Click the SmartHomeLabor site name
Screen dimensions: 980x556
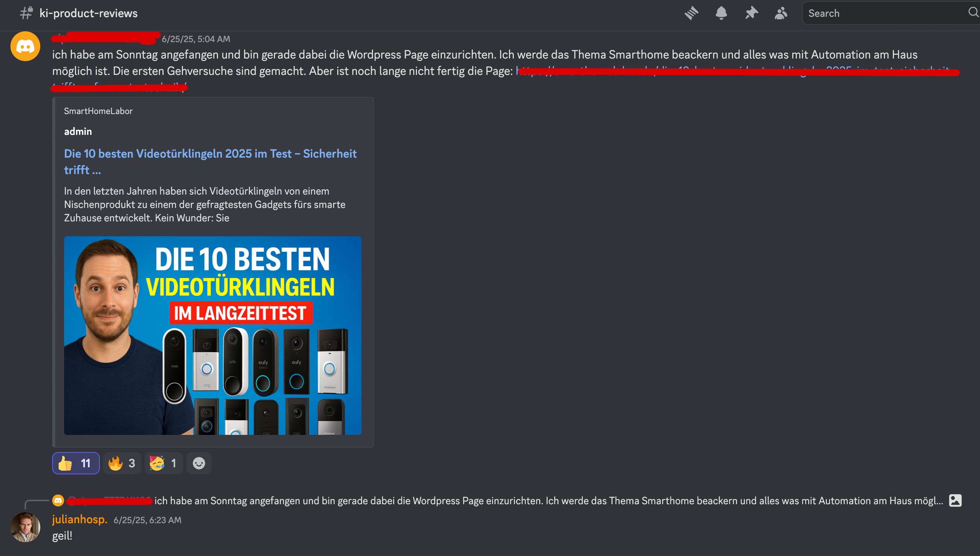pyautogui.click(x=98, y=111)
